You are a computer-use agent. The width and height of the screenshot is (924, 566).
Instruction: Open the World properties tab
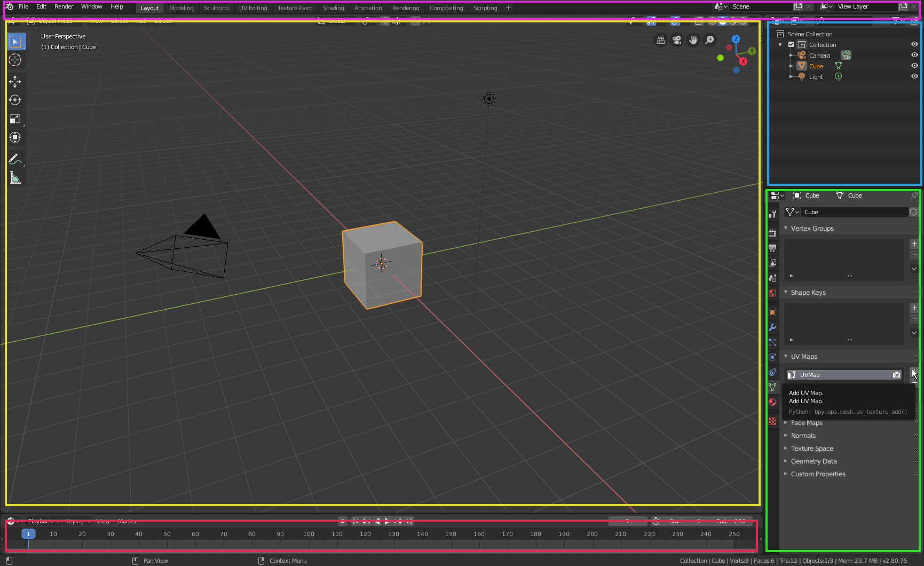(x=772, y=293)
